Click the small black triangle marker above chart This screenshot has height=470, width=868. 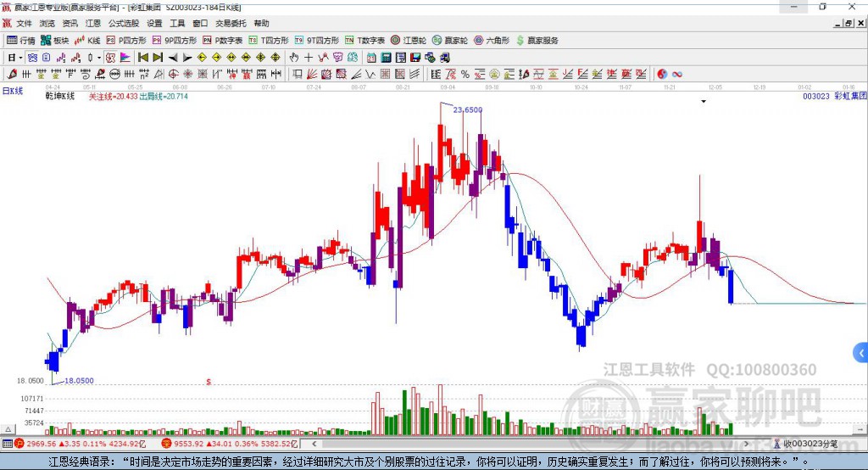point(704,102)
